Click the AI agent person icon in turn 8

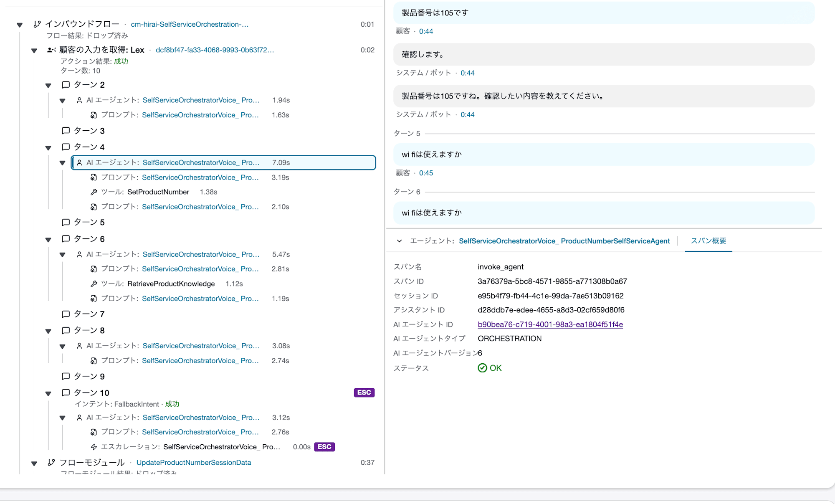tap(79, 346)
